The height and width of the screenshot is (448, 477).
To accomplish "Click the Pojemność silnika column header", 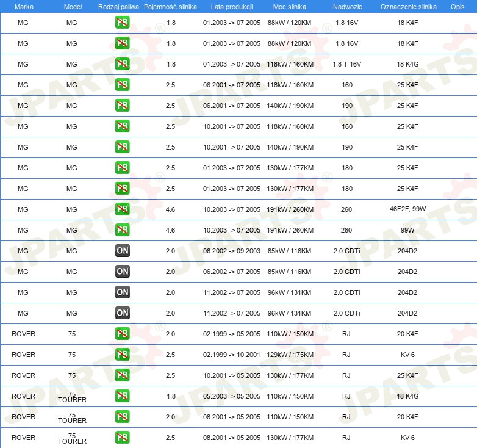I will point(170,7).
